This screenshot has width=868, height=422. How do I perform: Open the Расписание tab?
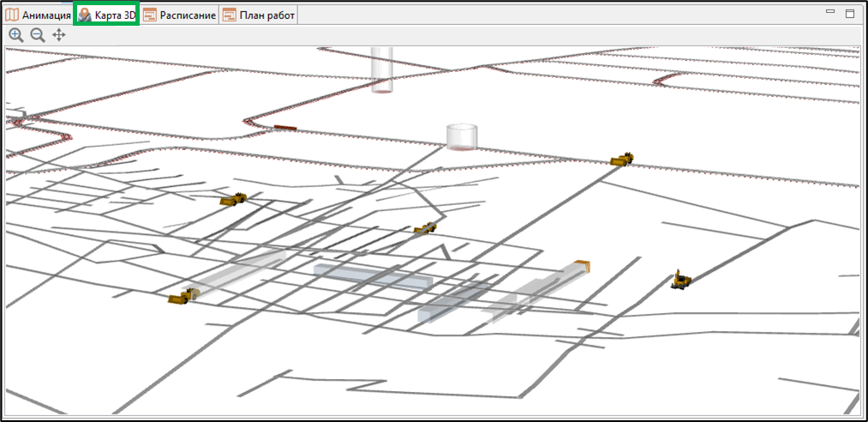coord(179,15)
